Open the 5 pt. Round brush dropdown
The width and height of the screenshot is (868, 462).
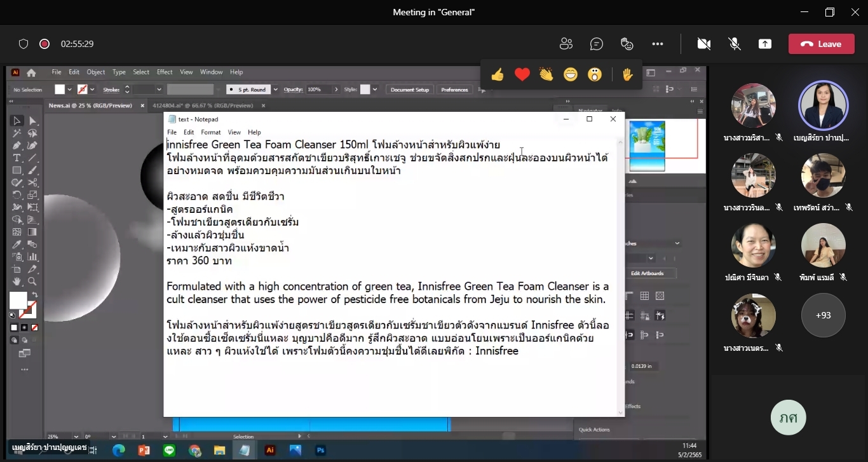pos(275,90)
